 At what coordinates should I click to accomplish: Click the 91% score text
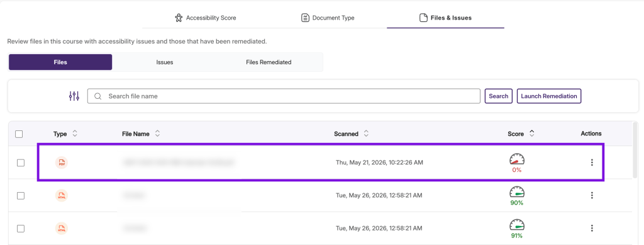(517, 236)
